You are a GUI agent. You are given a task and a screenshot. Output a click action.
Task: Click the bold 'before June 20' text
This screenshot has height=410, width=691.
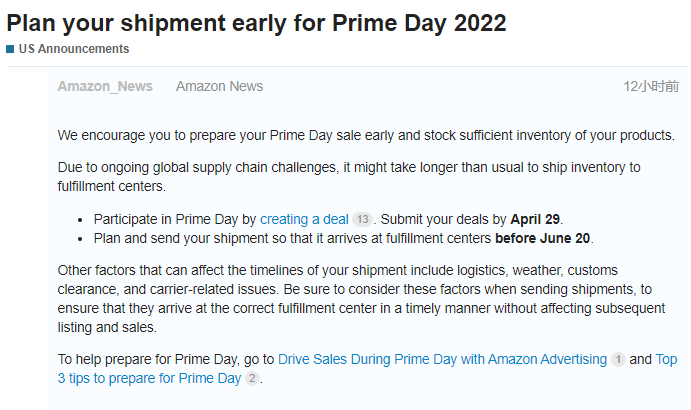542,238
